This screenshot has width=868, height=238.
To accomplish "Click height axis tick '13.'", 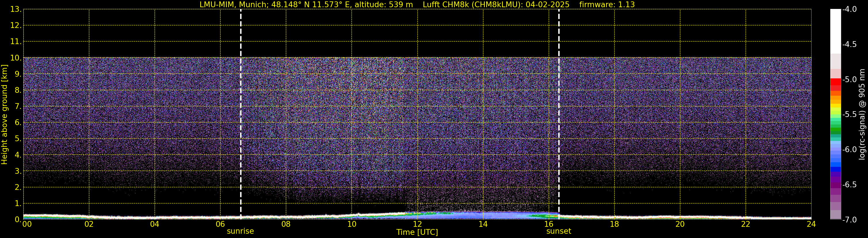I will coord(16,10).
